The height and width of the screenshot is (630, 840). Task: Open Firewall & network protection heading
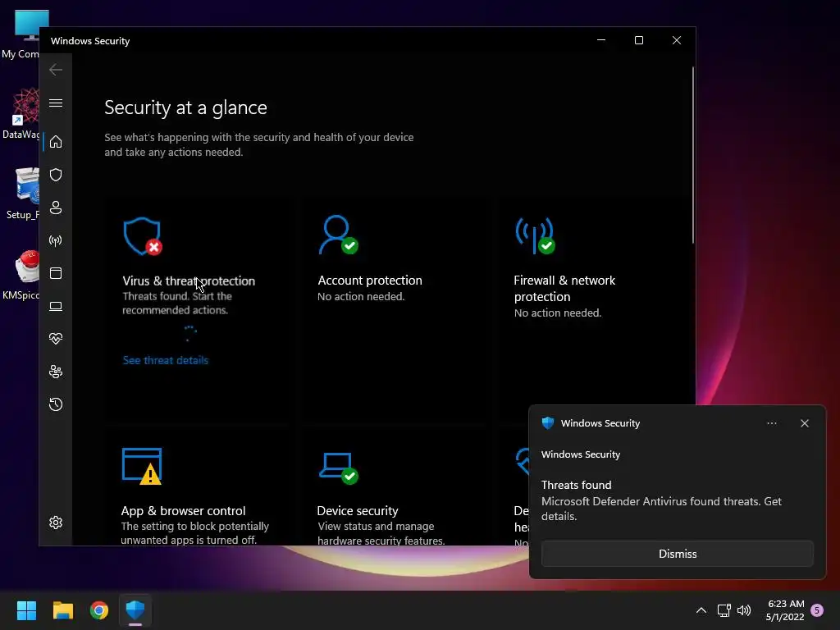tap(564, 288)
